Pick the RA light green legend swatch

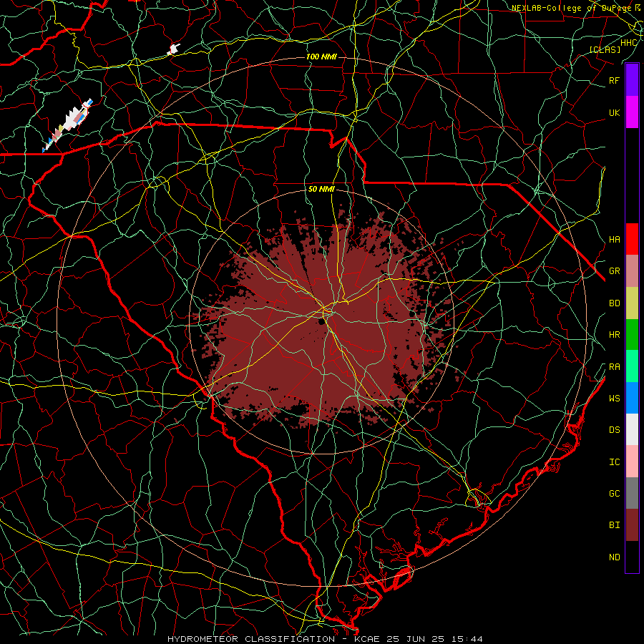coord(632,366)
